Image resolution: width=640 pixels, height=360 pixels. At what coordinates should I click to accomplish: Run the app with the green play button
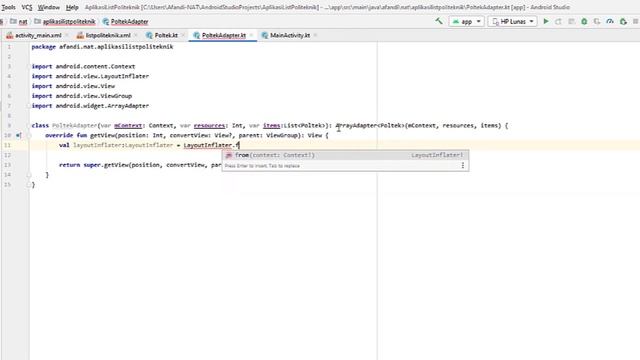point(546,21)
